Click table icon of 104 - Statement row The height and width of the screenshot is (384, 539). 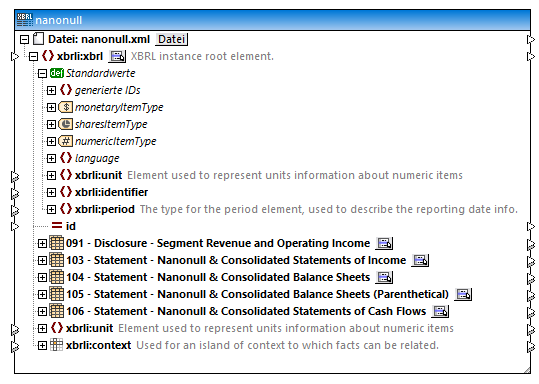56,277
